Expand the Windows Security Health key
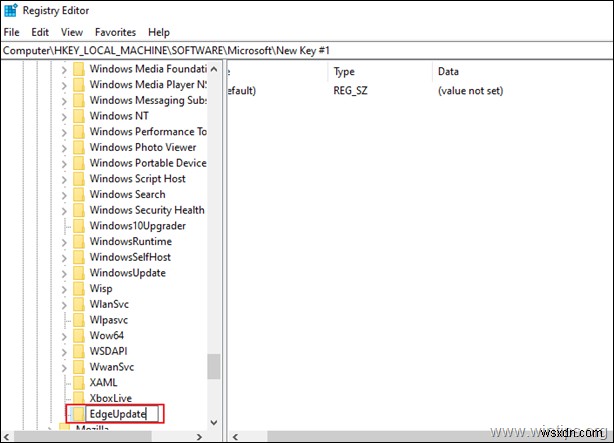The height and width of the screenshot is (443, 614). click(x=64, y=211)
